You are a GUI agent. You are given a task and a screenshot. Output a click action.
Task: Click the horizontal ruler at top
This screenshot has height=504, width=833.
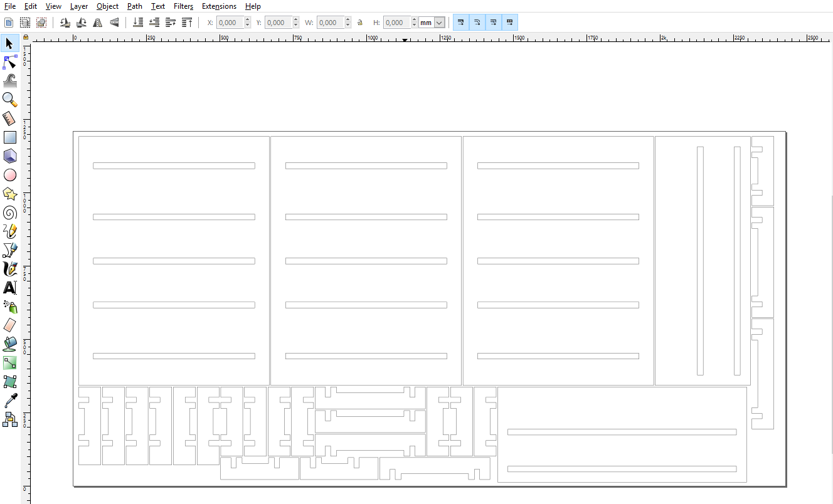pos(430,38)
